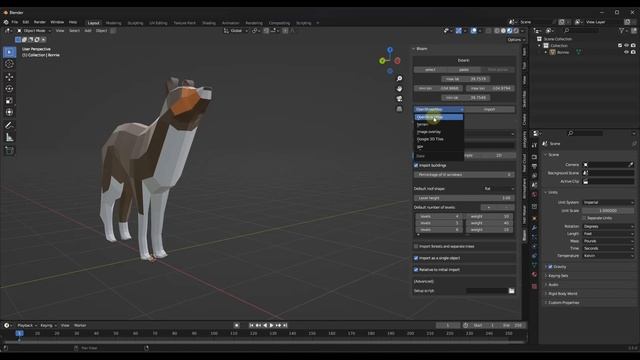Toggle the camera view icon
Screen dimensions: 640x360
coord(399,99)
